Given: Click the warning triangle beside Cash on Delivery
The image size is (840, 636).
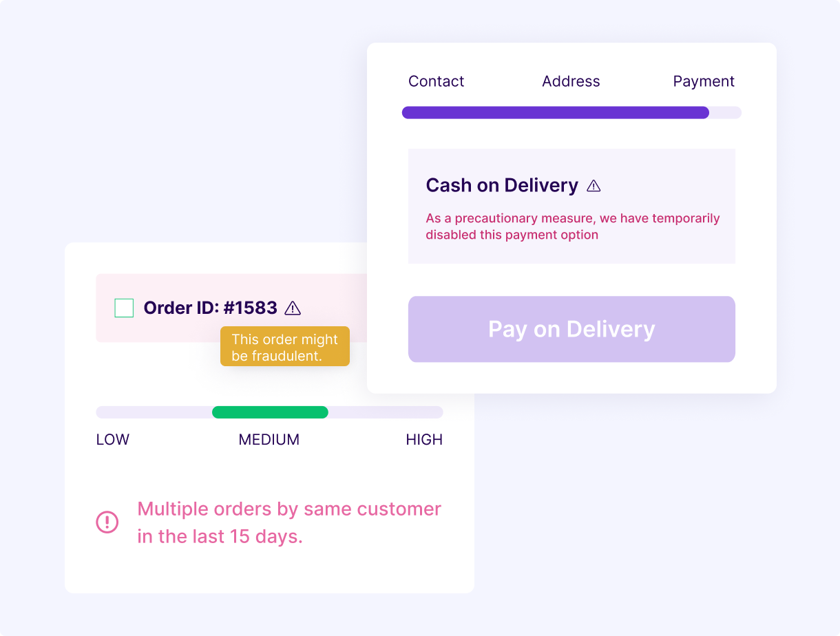Looking at the screenshot, I should point(594,186).
